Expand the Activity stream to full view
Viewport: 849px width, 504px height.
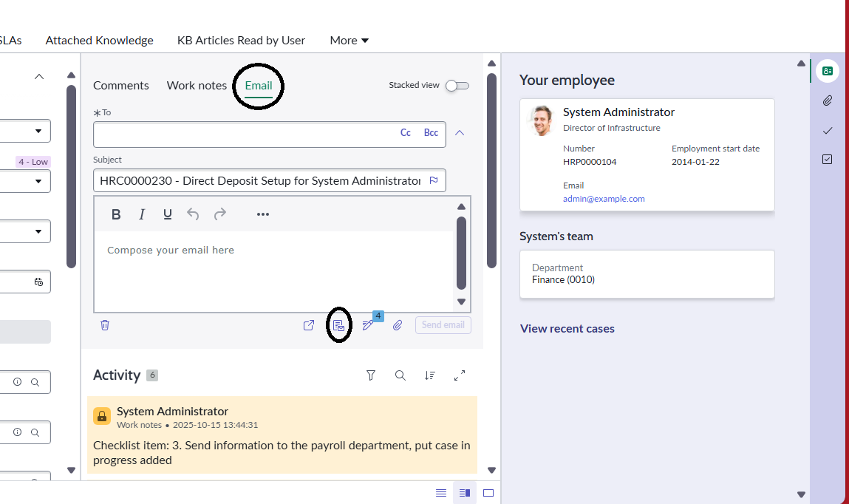tap(460, 375)
